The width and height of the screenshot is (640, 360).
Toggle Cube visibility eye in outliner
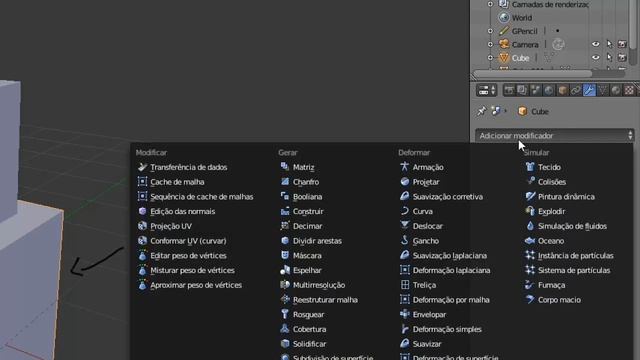596,58
